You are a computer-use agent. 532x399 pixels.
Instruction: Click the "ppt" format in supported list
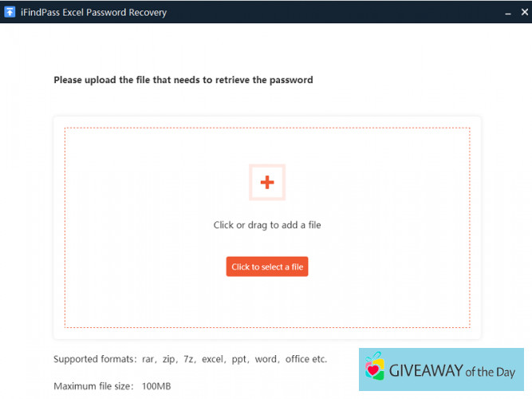tap(239, 359)
